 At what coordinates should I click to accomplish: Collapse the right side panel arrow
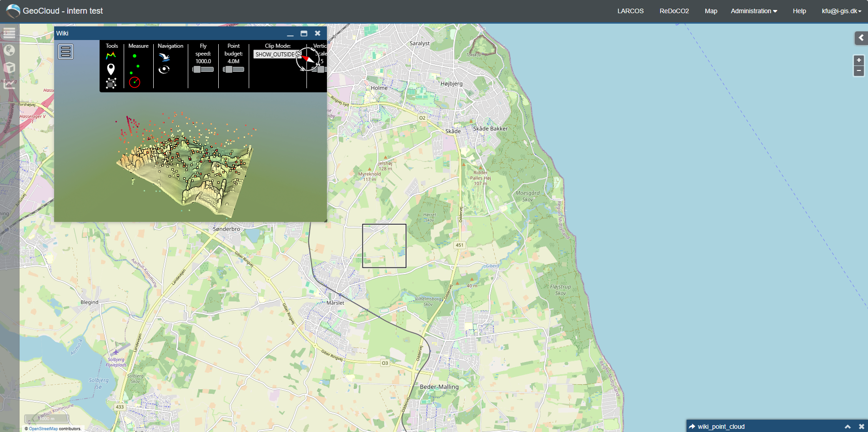click(x=861, y=38)
